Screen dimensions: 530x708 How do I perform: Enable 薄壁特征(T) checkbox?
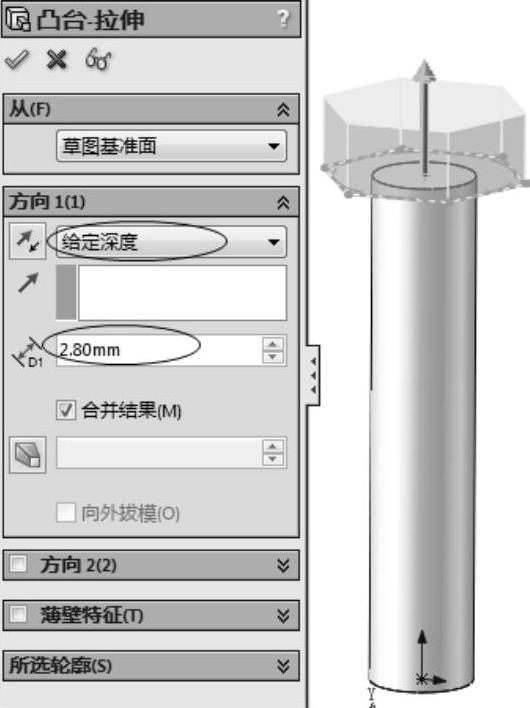19,614
